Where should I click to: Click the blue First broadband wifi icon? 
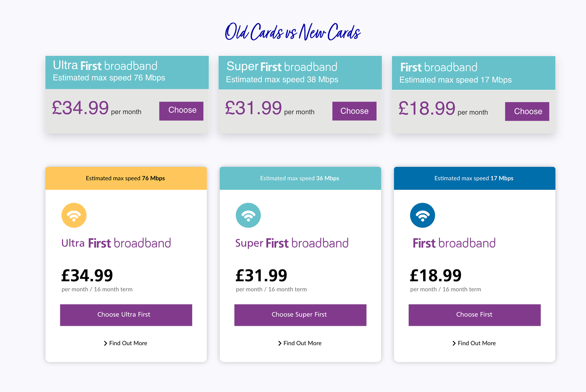(422, 215)
